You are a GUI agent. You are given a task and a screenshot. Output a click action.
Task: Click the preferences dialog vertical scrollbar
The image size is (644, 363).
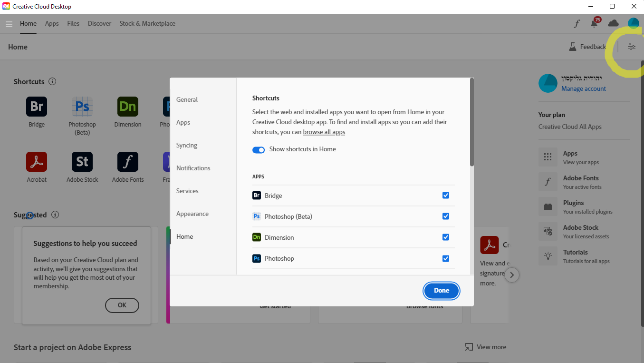click(x=472, y=122)
